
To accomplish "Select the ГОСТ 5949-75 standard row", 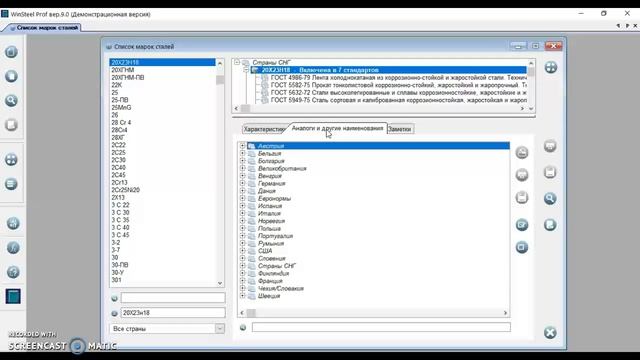I will [x=398, y=100].
